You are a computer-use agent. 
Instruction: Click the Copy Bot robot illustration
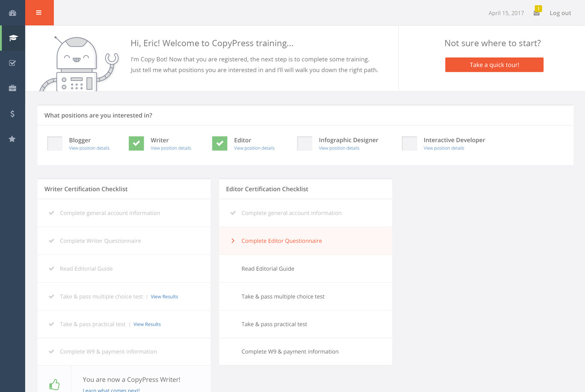pos(79,63)
